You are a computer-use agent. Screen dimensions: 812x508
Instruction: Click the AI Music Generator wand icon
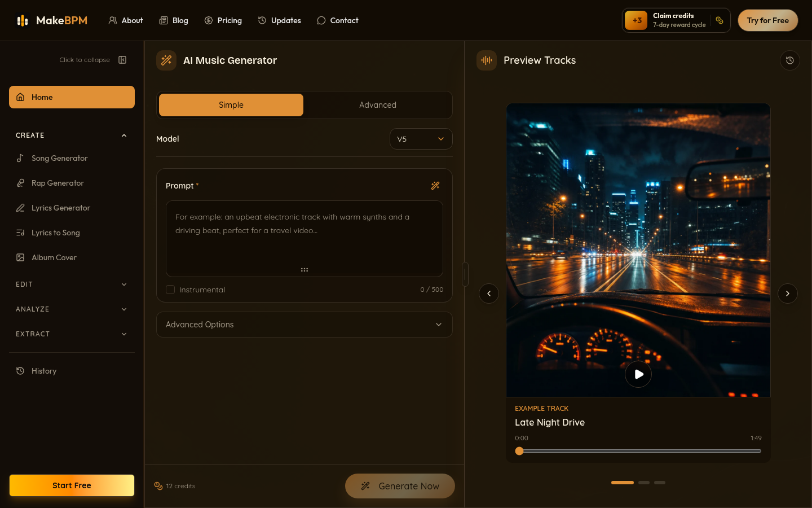[x=166, y=60]
